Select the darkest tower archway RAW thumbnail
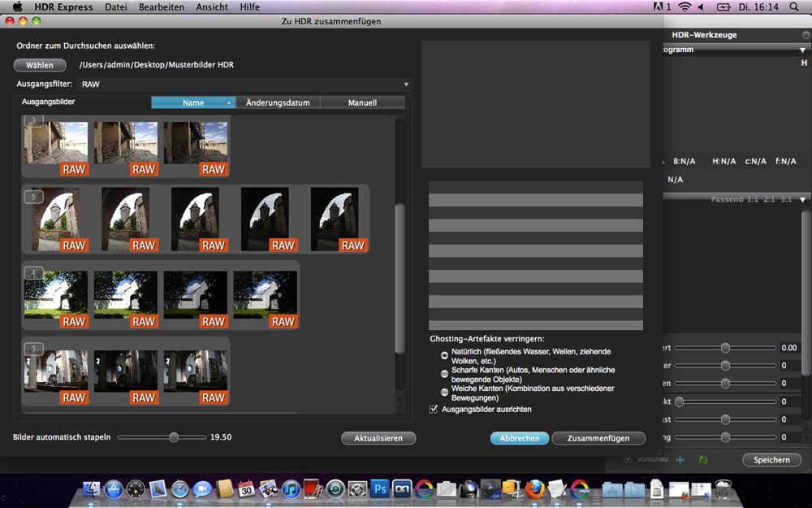812x508 pixels. point(339,219)
